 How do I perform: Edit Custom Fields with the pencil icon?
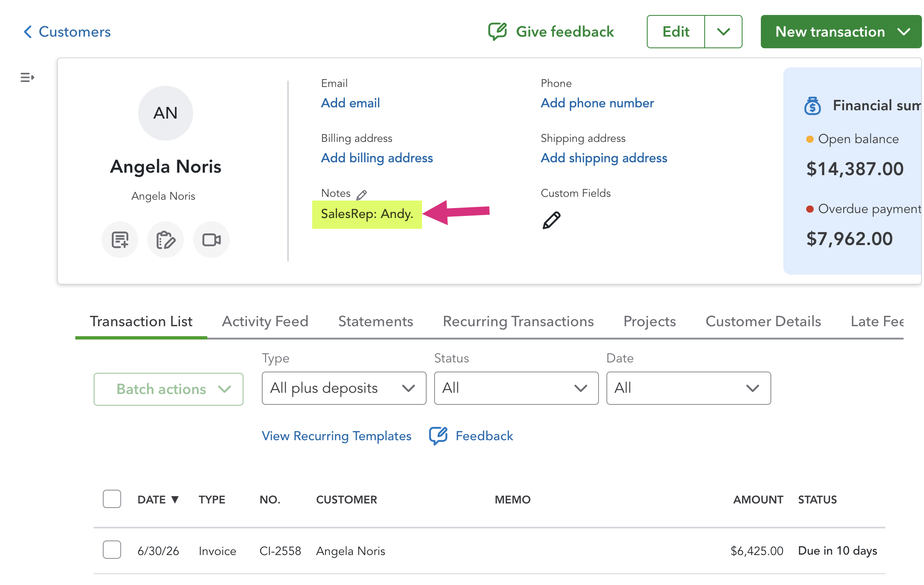(551, 220)
